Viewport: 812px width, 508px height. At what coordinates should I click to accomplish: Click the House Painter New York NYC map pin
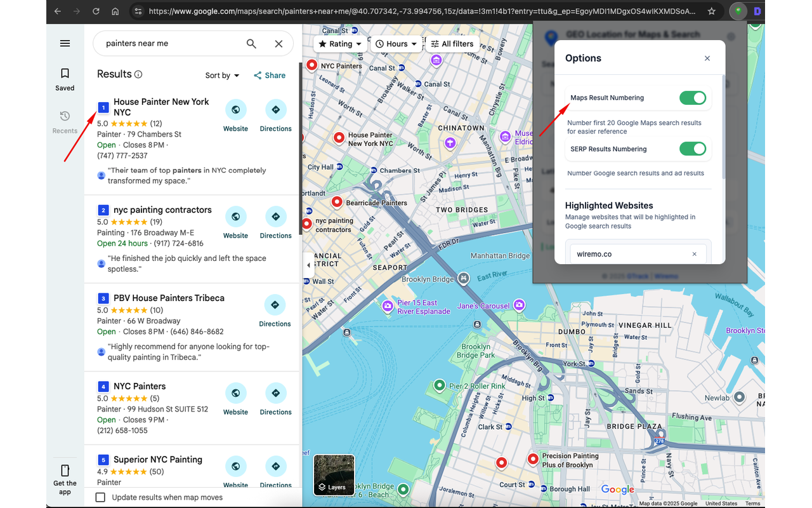339,137
